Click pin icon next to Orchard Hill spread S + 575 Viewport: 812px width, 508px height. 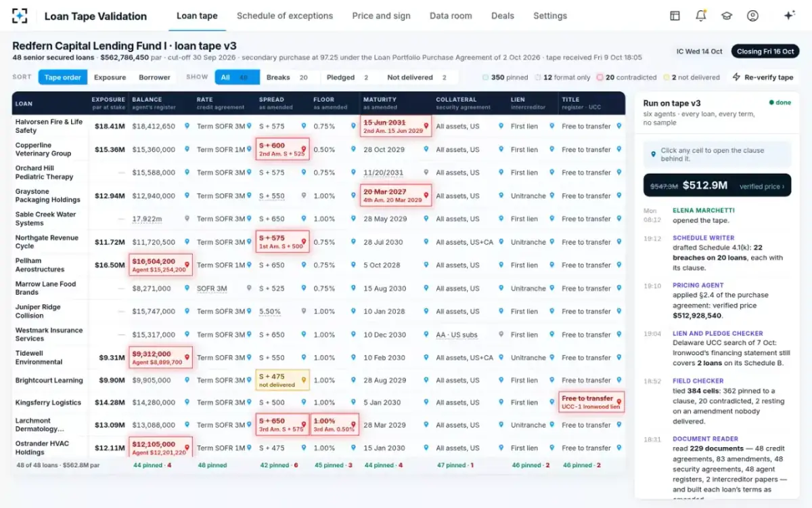point(303,173)
